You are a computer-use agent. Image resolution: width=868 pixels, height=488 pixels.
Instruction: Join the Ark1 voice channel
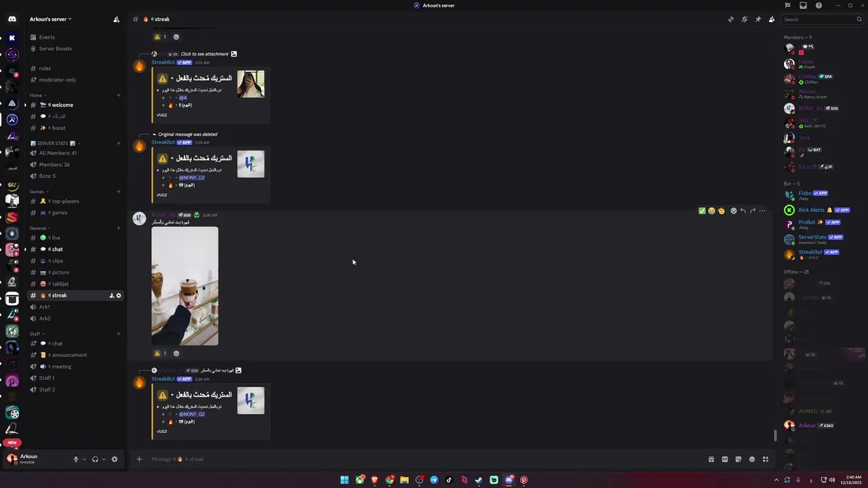tap(75, 307)
